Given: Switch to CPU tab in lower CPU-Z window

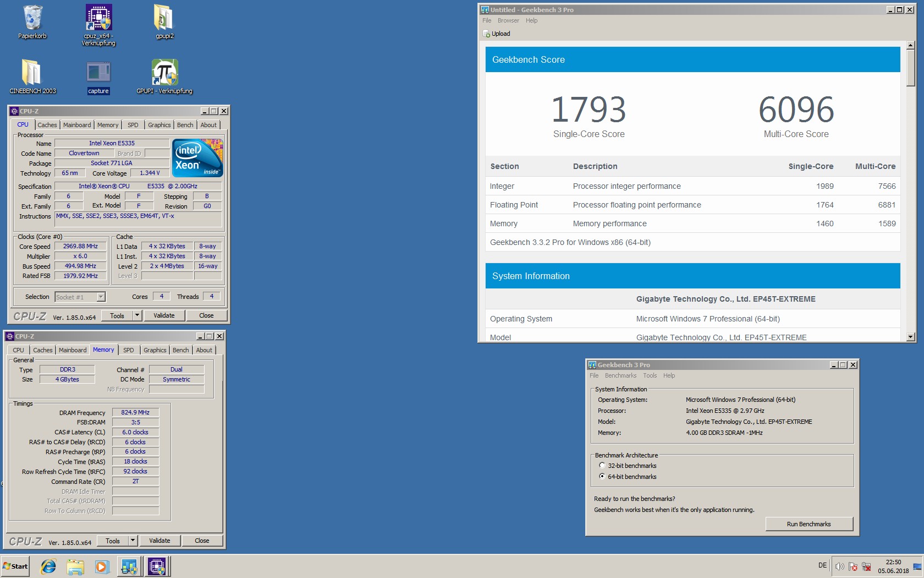Looking at the screenshot, I should (x=19, y=350).
